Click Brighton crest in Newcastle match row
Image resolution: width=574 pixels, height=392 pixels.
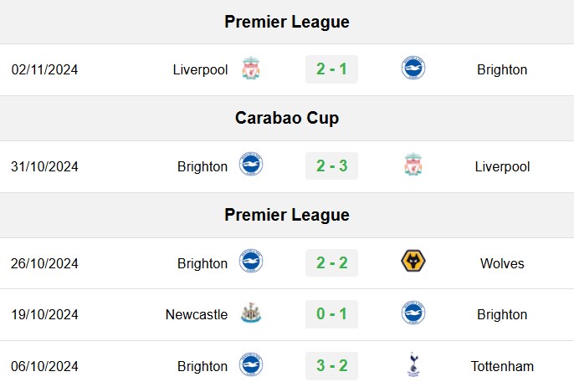click(x=413, y=313)
